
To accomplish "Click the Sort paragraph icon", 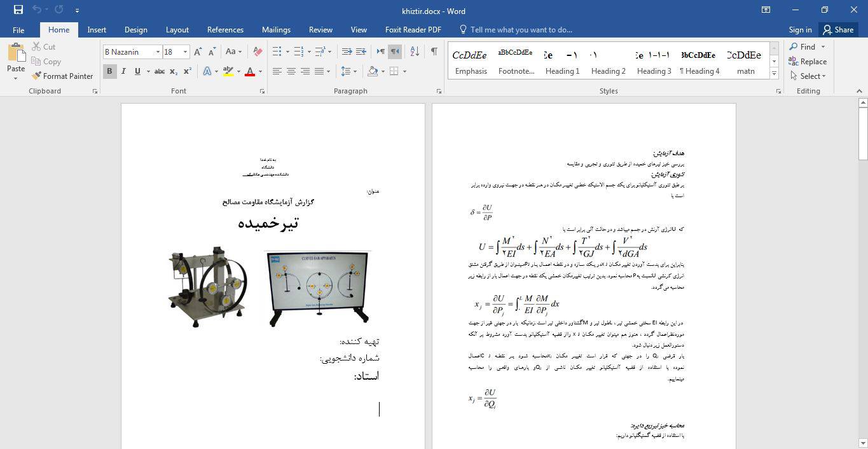I will 414,52.
